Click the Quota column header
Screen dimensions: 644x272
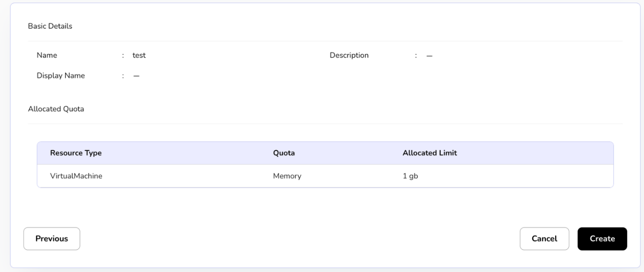click(x=284, y=153)
